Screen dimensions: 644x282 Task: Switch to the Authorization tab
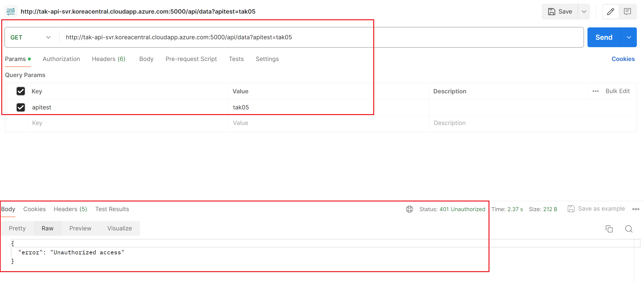61,59
